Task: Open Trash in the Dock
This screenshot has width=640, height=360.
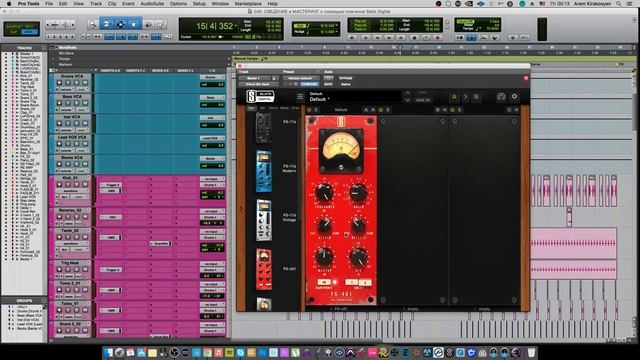Action: (531, 352)
